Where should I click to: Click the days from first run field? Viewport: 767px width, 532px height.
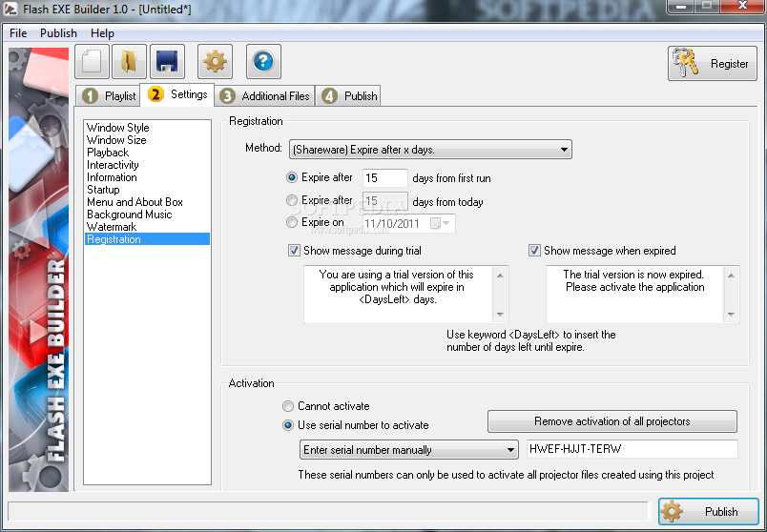(x=385, y=178)
